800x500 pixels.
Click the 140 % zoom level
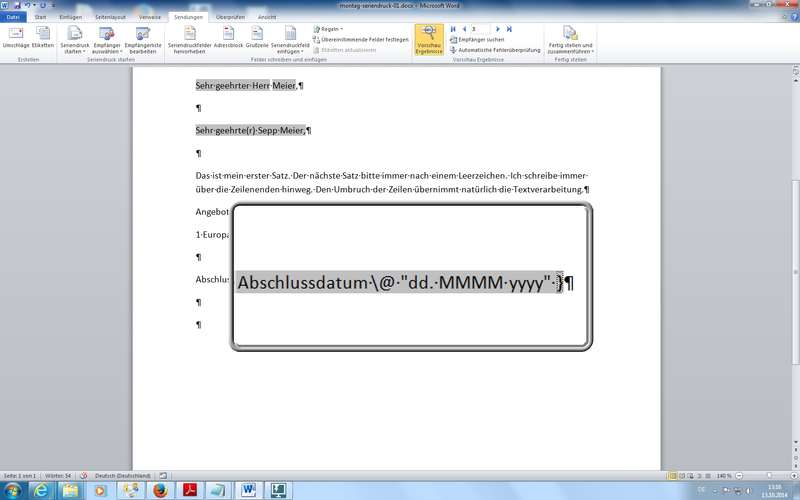(x=723, y=476)
